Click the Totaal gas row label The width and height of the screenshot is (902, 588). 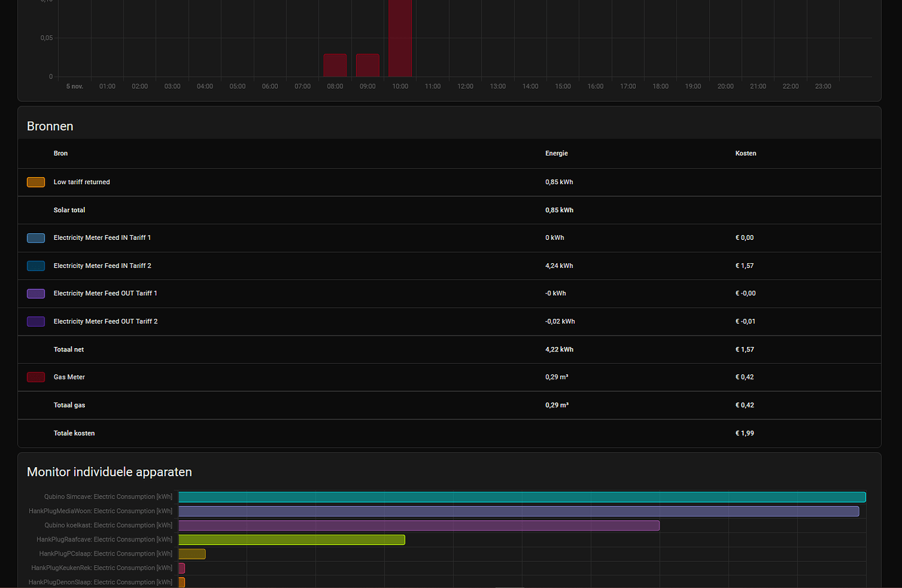coord(69,405)
